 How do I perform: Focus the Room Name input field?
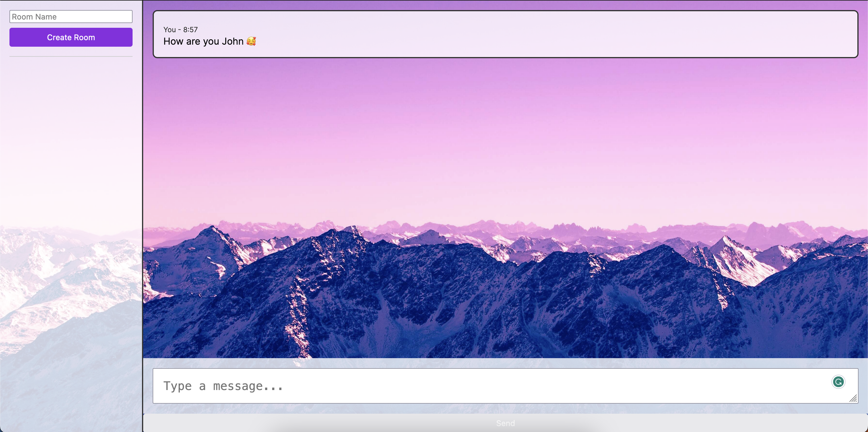click(x=71, y=17)
